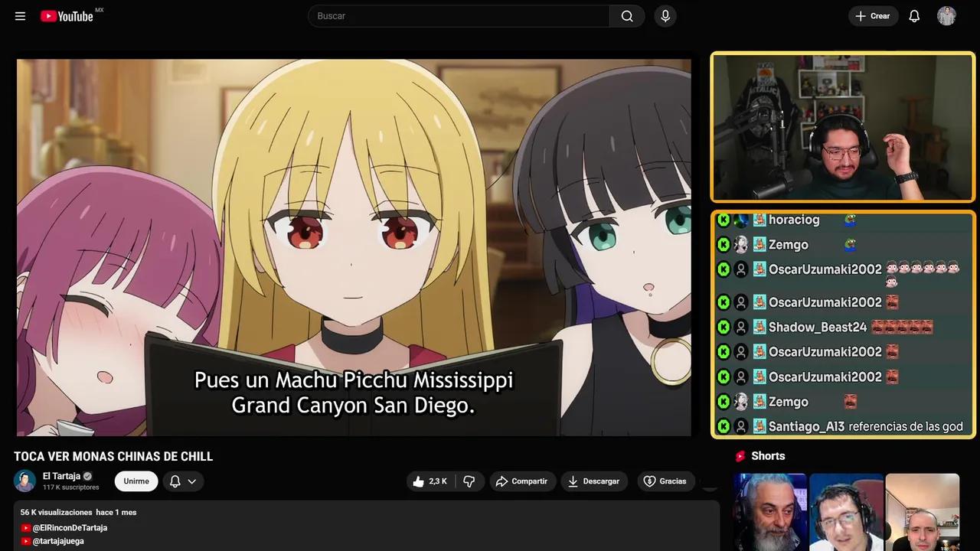Open El Tartaja channel avatar
Screen dimensions: 980x551
[x=25, y=481]
